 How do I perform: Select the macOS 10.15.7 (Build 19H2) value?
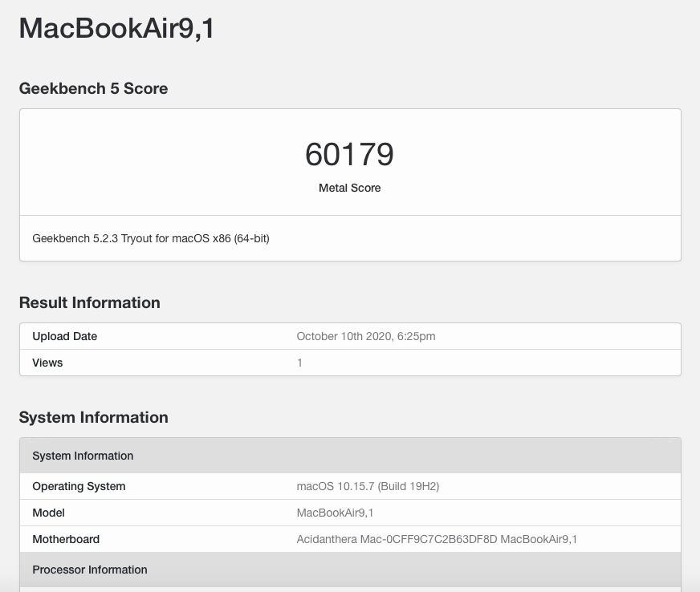pyautogui.click(x=368, y=486)
